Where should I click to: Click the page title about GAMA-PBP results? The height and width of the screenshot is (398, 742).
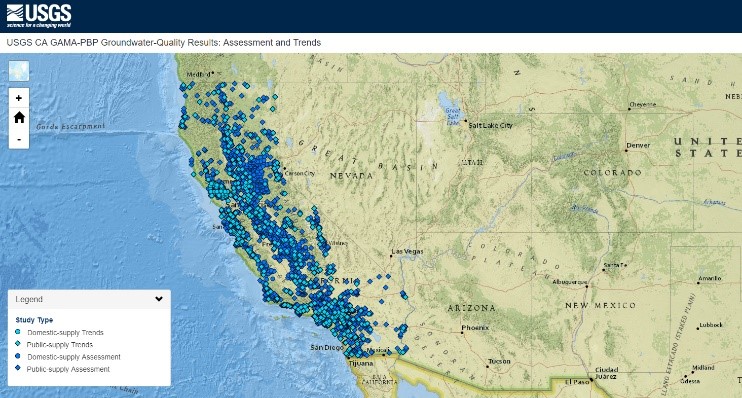click(x=164, y=43)
